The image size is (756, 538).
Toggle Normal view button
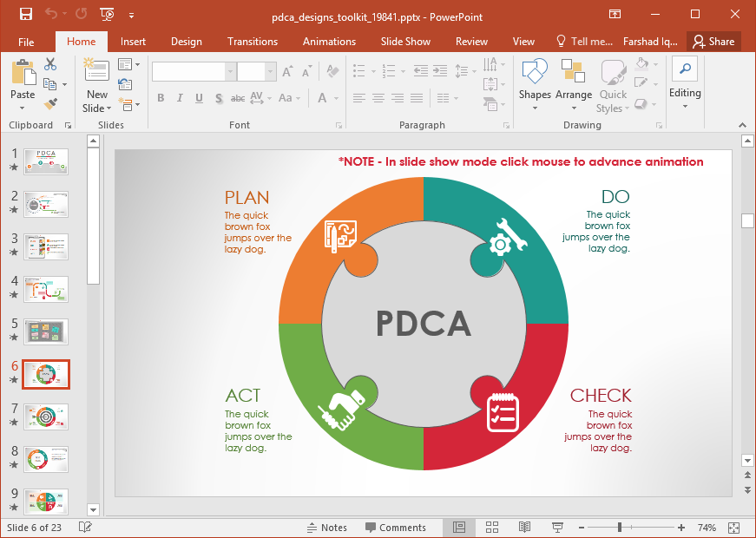pyautogui.click(x=459, y=528)
